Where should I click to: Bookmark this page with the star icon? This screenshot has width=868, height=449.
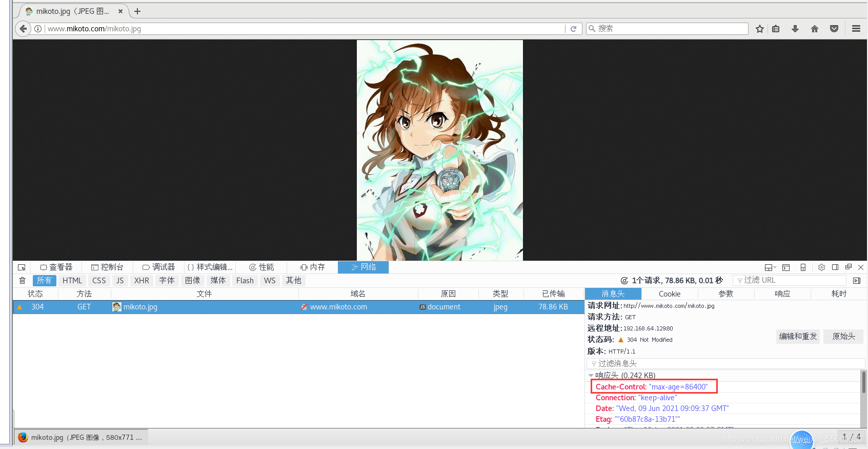[759, 29]
